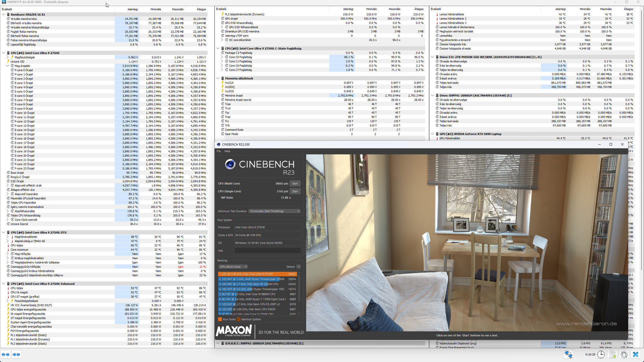Click the clock reset-timer icon

601,354
